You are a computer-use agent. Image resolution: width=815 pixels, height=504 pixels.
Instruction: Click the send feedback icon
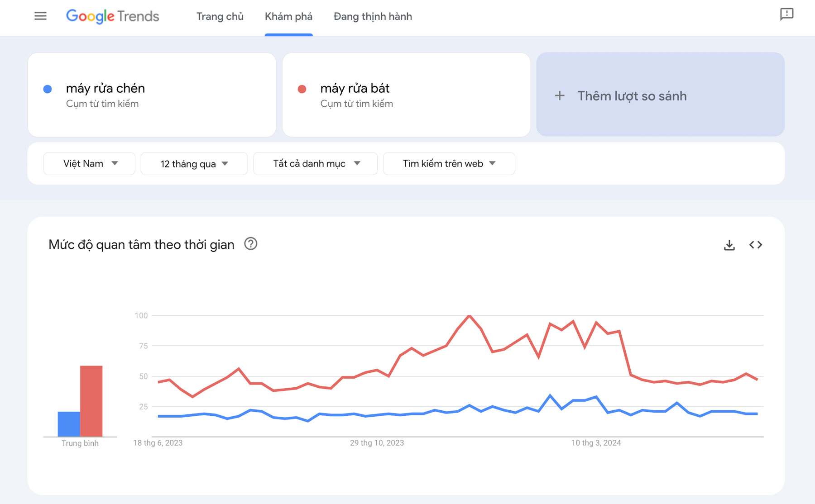coord(786,14)
